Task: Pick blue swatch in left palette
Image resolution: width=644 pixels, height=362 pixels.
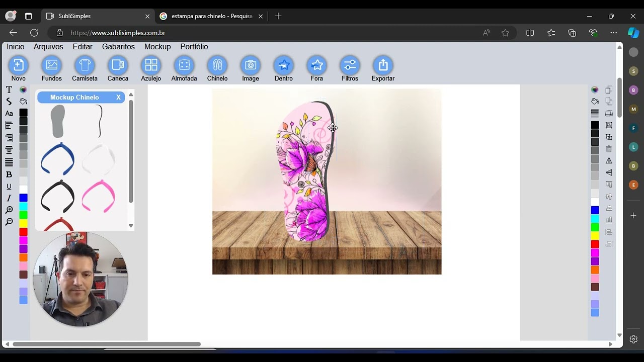Action: [23, 198]
